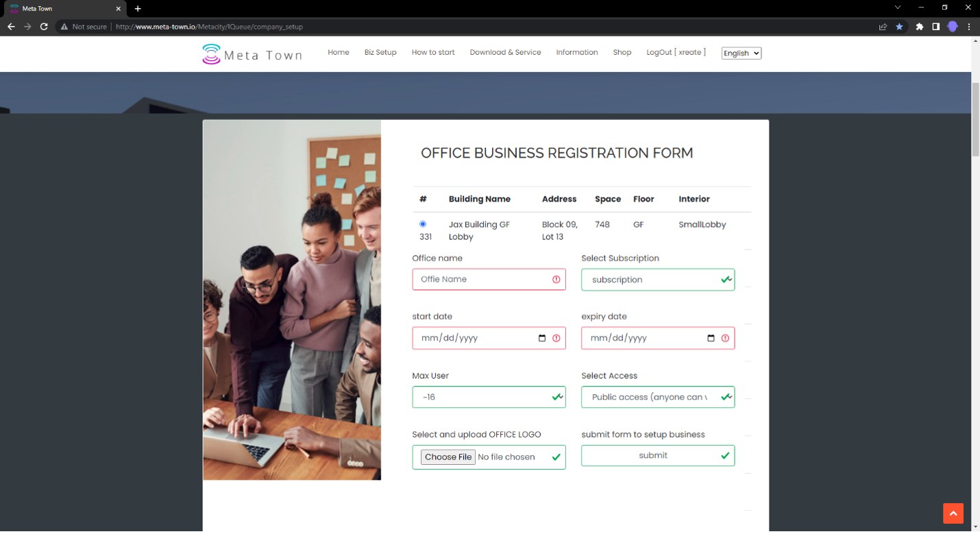Click the SmallLobby interior cell
Image resolution: width=980 pixels, height=534 pixels.
702,224
